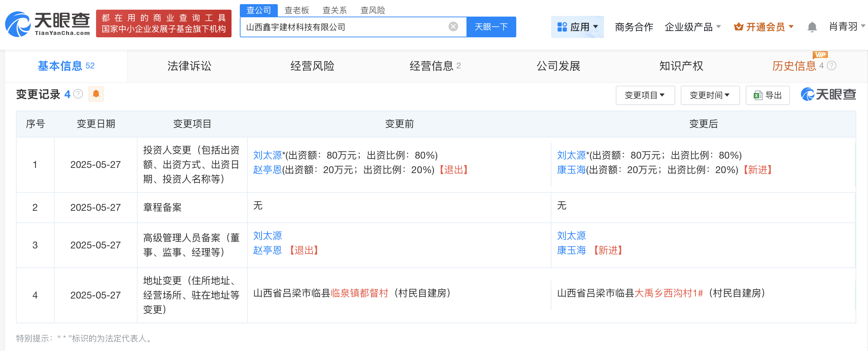
Task: Click the TianYanCha logo icon
Action: click(18, 24)
